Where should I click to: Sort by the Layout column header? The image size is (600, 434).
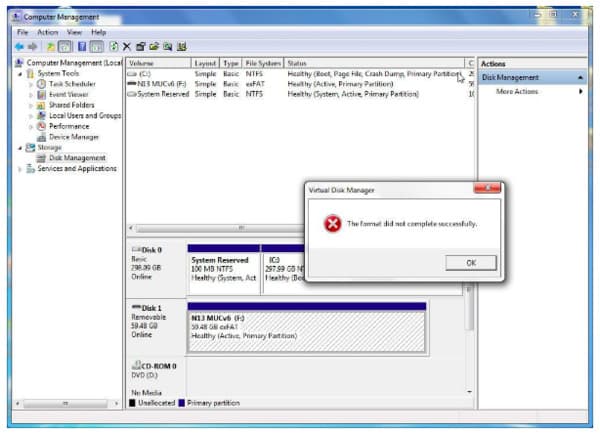(205, 63)
